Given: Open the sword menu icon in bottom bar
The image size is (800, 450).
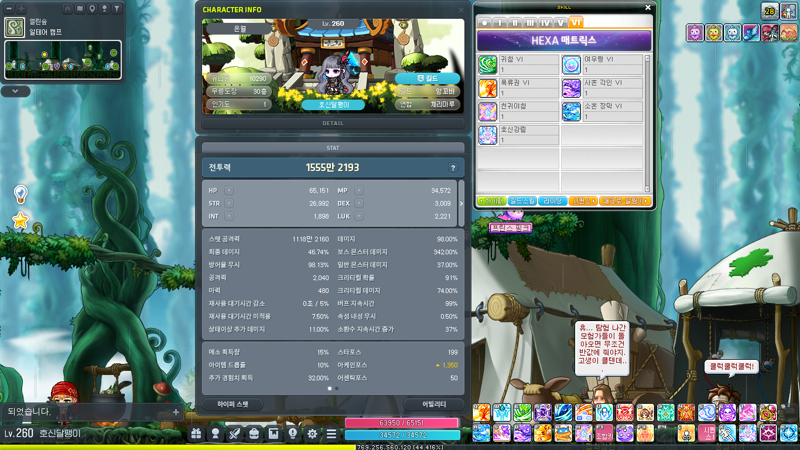Looking at the screenshot, I should tap(235, 434).
